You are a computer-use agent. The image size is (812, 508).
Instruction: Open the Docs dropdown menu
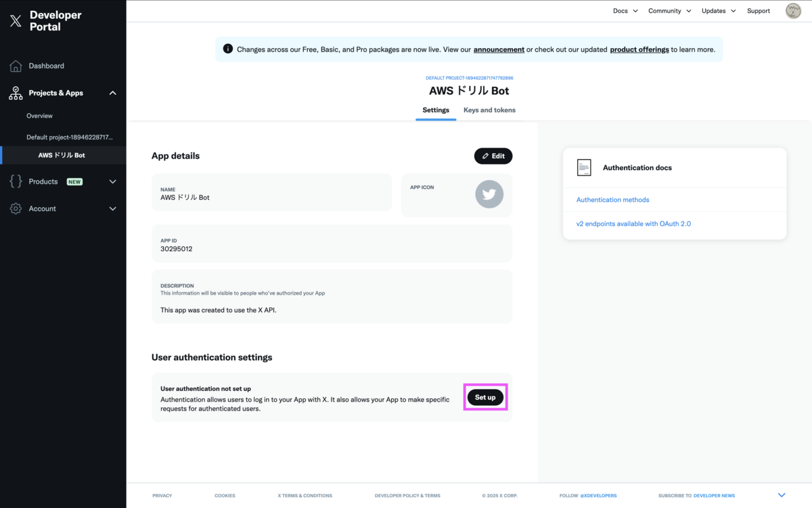(x=625, y=11)
